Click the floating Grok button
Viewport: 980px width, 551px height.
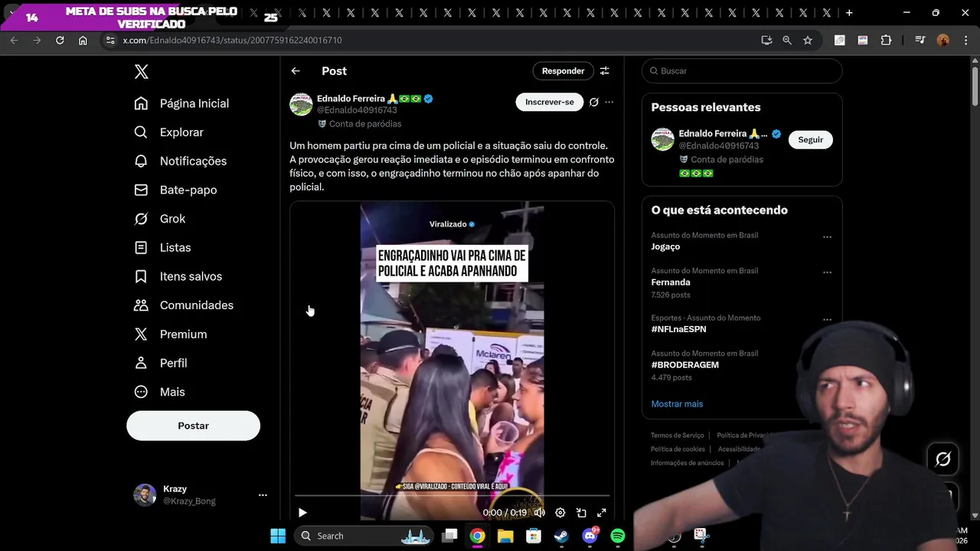pos(943,459)
